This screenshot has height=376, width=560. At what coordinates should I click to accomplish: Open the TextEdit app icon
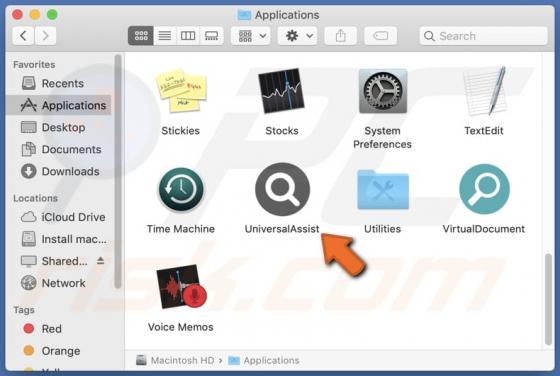tap(484, 91)
